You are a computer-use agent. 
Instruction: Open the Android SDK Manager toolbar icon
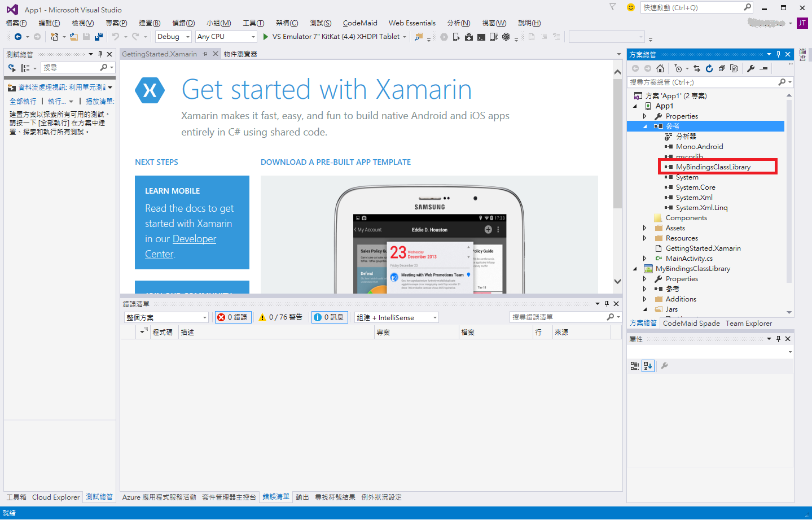469,37
